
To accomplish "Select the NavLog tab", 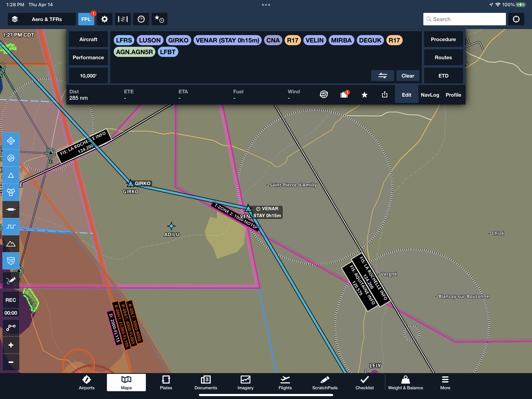I will (429, 94).
